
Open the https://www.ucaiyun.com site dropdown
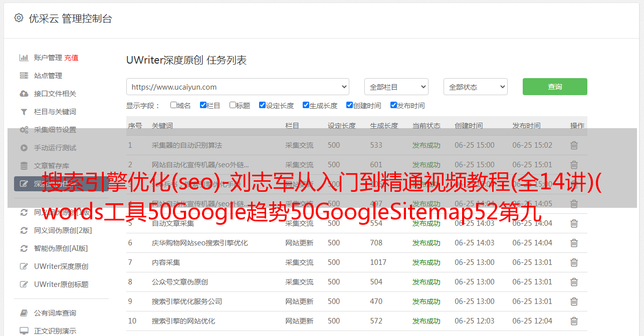(x=238, y=87)
